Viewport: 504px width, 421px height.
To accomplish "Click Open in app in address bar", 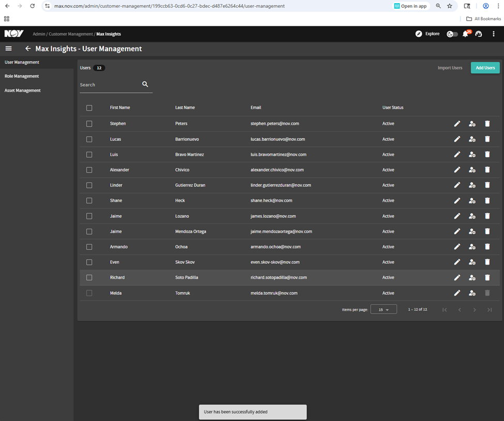I will (x=410, y=6).
